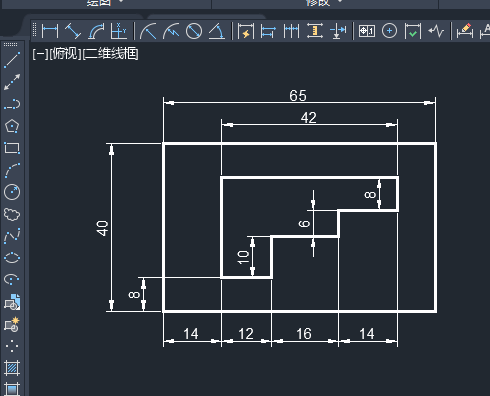Select the 65 dimension text

pos(298,96)
